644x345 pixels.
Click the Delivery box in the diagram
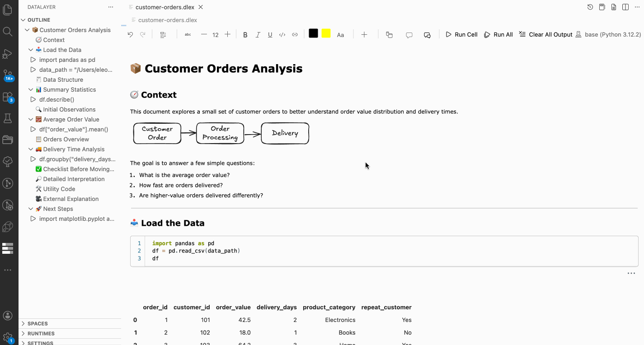click(285, 133)
